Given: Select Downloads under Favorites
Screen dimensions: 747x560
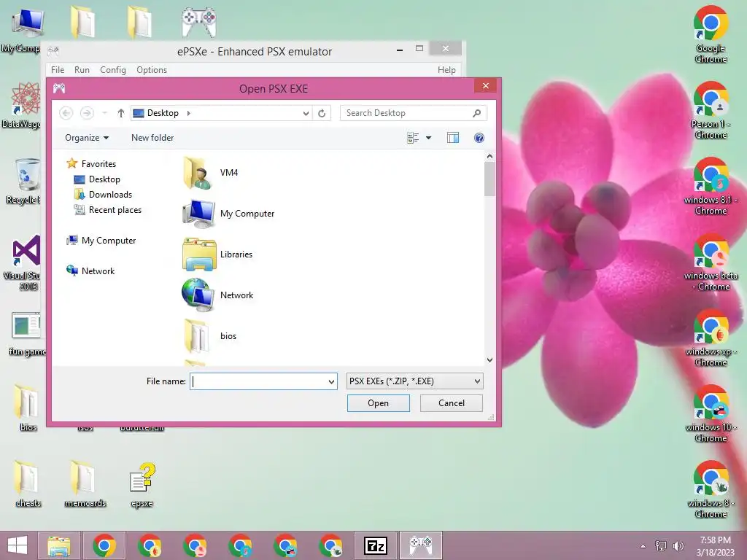Looking at the screenshot, I should click(103, 195).
